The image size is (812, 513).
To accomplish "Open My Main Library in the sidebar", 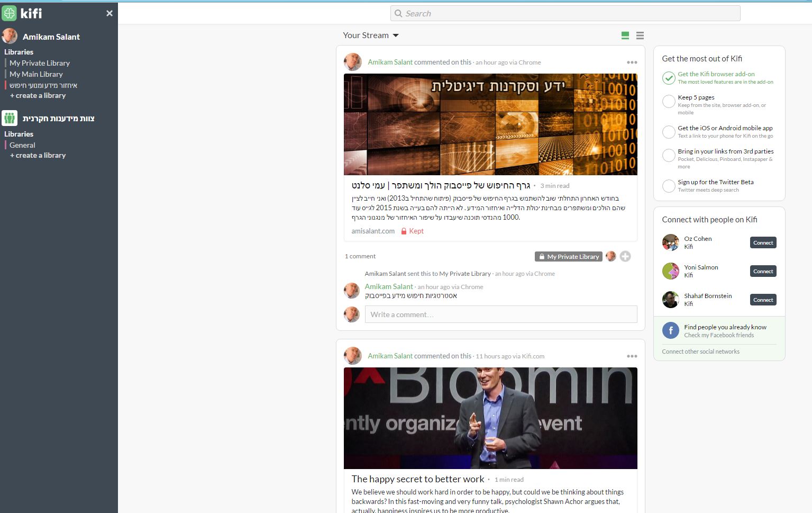I will (36, 74).
